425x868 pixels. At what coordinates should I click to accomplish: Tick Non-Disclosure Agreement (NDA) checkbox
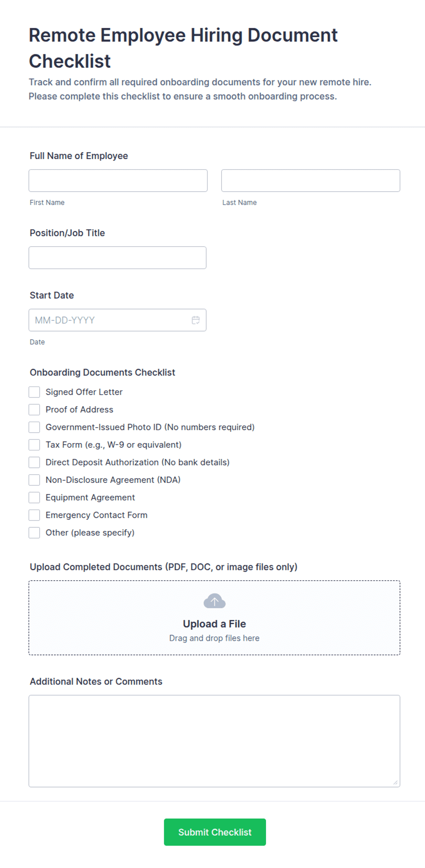(x=34, y=480)
